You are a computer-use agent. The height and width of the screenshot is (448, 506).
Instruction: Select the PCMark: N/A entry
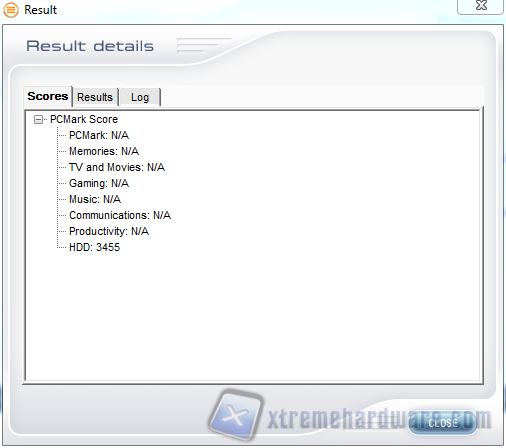pyautogui.click(x=99, y=135)
